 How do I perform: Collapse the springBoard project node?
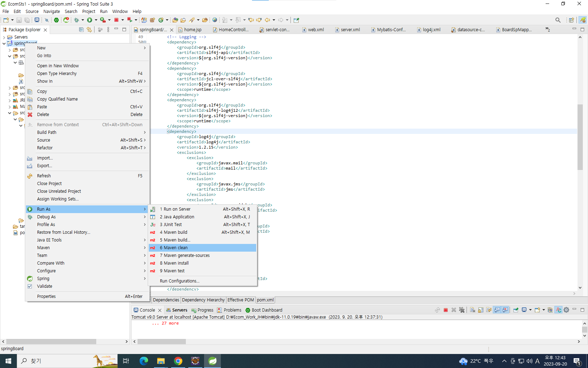[4, 43]
